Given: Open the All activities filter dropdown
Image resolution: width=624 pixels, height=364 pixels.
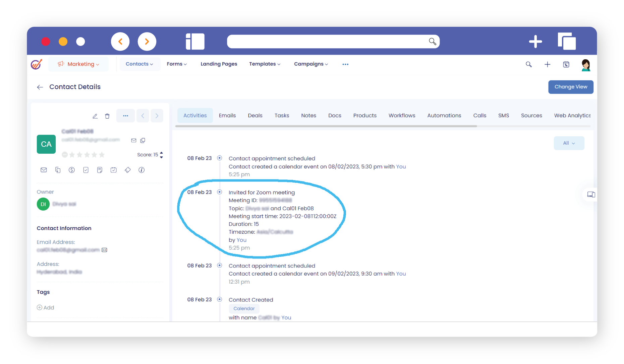Looking at the screenshot, I should coord(569,143).
